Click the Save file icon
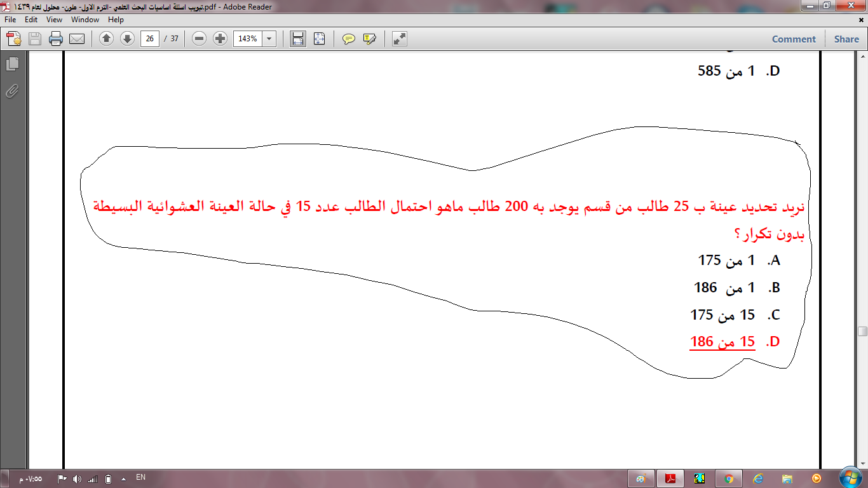 35,39
